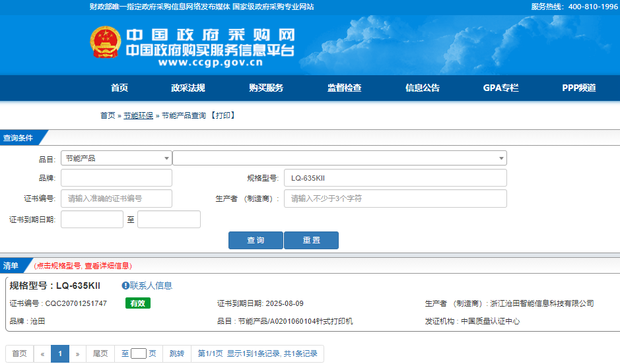620x364 pixels.
Task: Click the 节能环保 breadcrumb link
Action: pyautogui.click(x=138, y=115)
